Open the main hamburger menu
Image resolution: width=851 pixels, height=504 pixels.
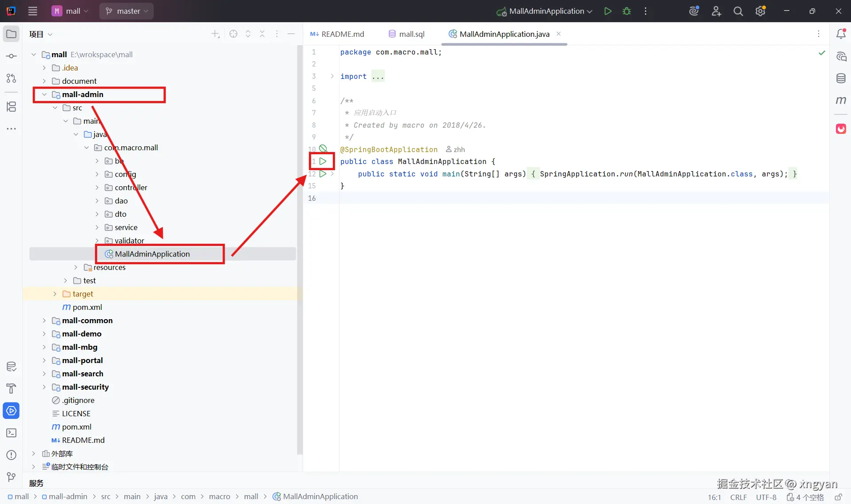click(33, 11)
